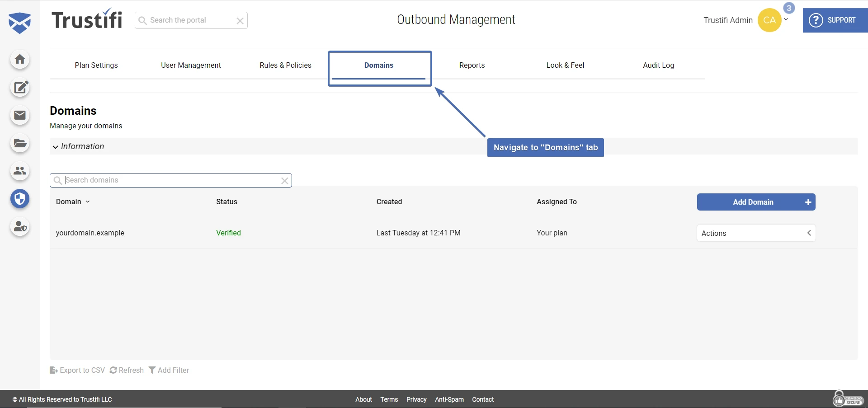Click the Add Domain button
Image resolution: width=868 pixels, height=408 pixels.
coord(756,202)
